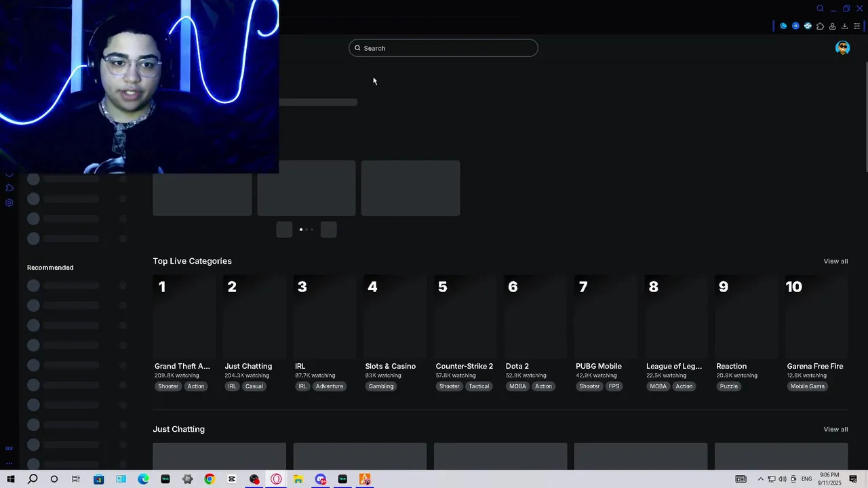
Task: Click the Search input field
Action: [x=443, y=48]
